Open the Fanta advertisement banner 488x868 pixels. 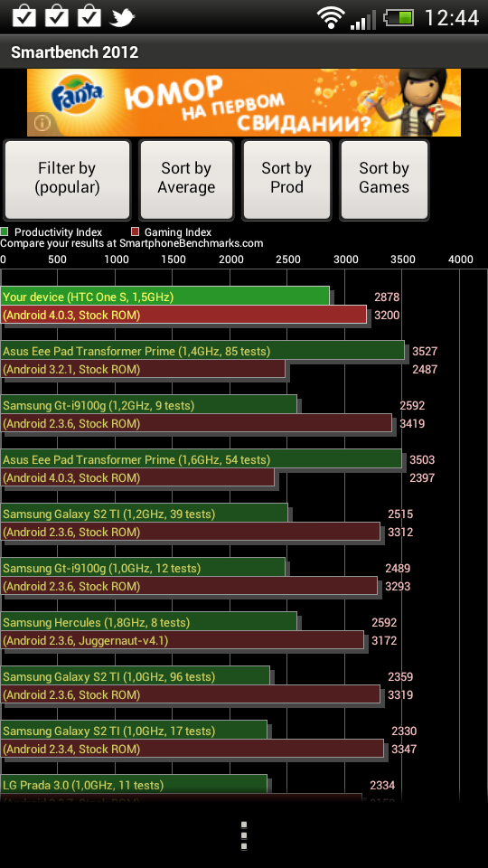click(244, 102)
